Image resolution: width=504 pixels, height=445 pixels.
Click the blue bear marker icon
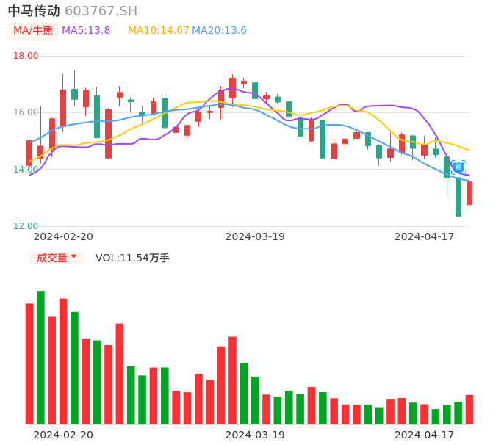[x=458, y=167]
